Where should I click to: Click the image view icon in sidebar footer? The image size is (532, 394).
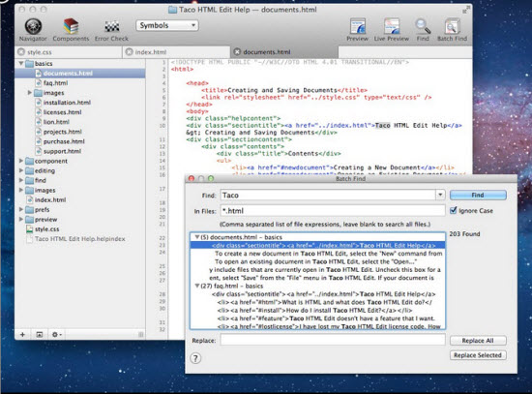coord(40,335)
